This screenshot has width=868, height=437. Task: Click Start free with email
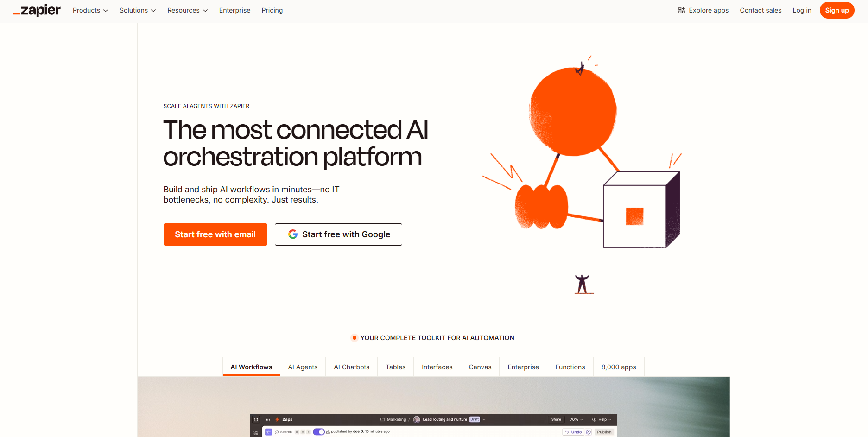point(215,234)
